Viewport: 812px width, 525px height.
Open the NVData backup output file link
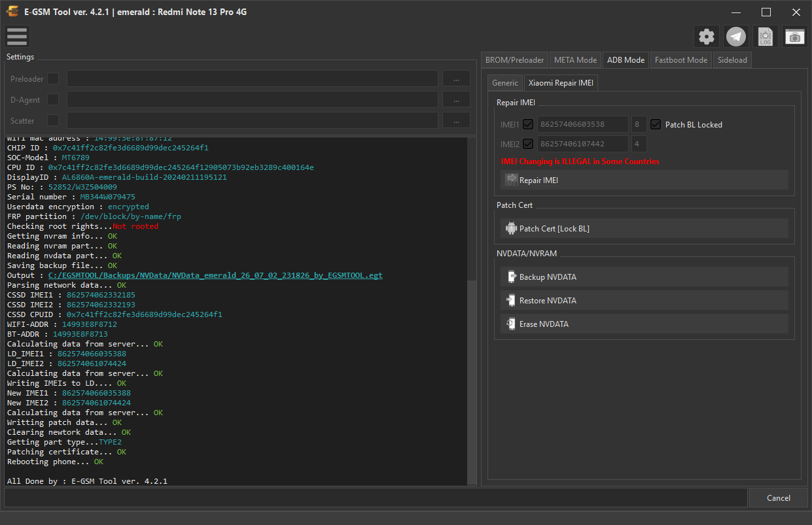pyautogui.click(x=215, y=275)
